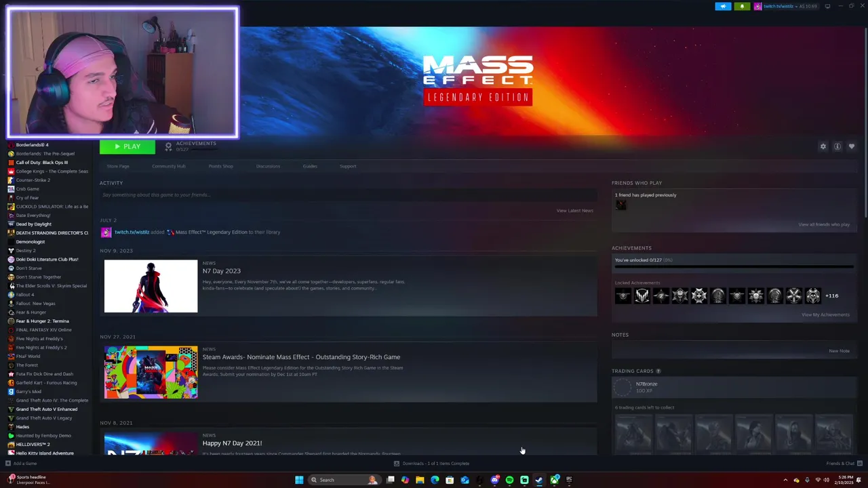
Task: Open the green notifications bell
Action: point(742,7)
